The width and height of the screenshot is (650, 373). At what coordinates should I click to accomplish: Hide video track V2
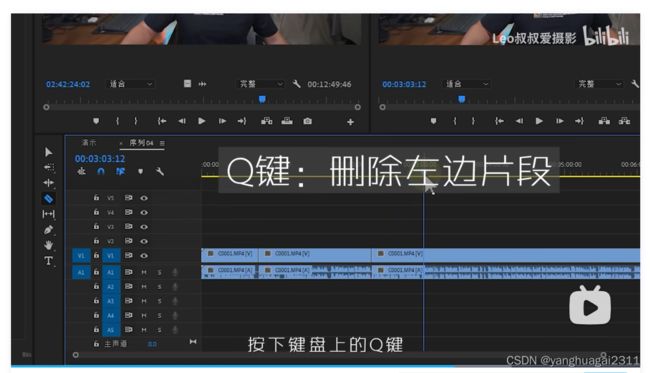point(144,241)
